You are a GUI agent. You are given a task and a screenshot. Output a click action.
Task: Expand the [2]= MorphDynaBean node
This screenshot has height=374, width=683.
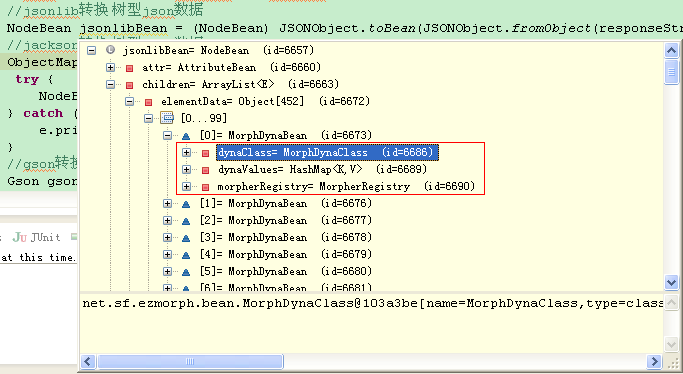(167, 220)
